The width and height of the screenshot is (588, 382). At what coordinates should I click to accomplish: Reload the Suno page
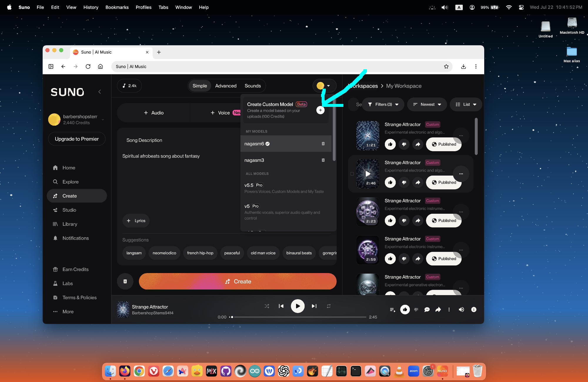tap(88, 66)
